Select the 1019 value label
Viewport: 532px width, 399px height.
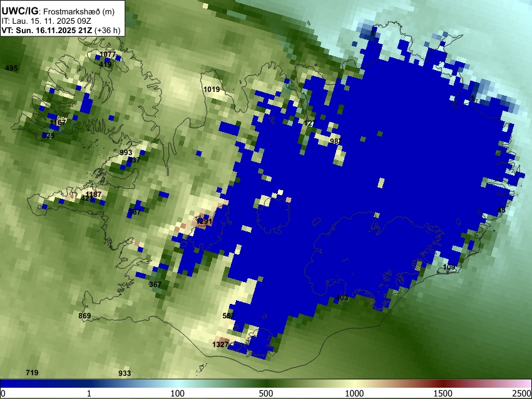(x=212, y=89)
